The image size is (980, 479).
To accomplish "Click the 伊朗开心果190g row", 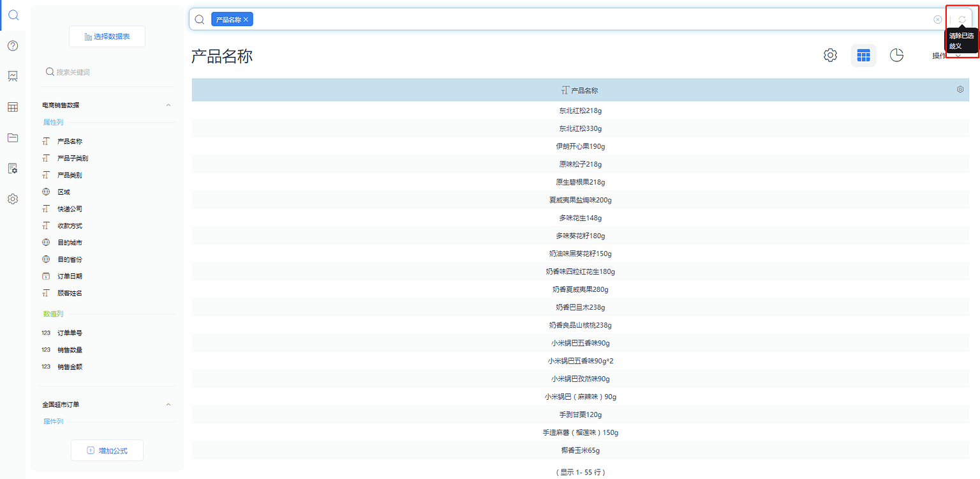I will [x=581, y=146].
